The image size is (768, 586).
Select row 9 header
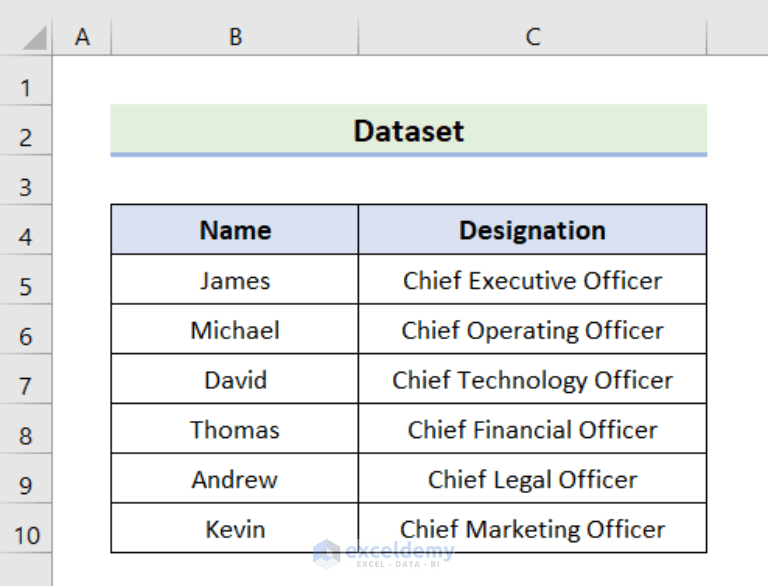click(x=25, y=479)
